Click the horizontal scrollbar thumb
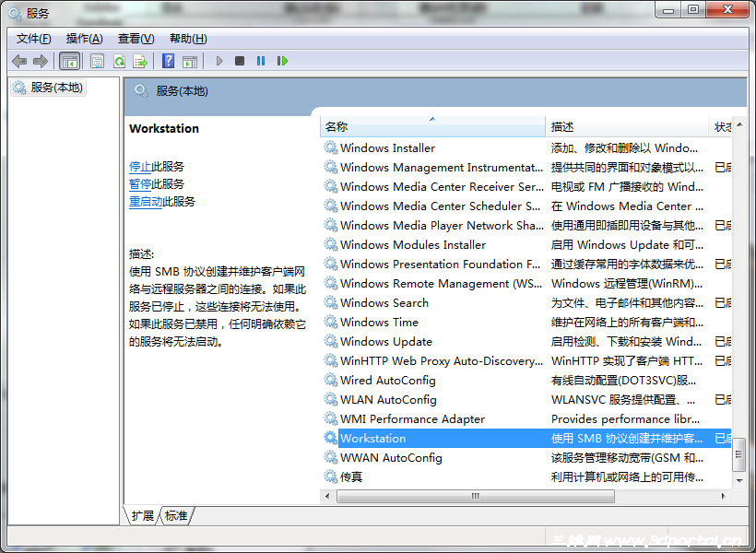Viewport: 756px width, 553px height. click(x=476, y=496)
